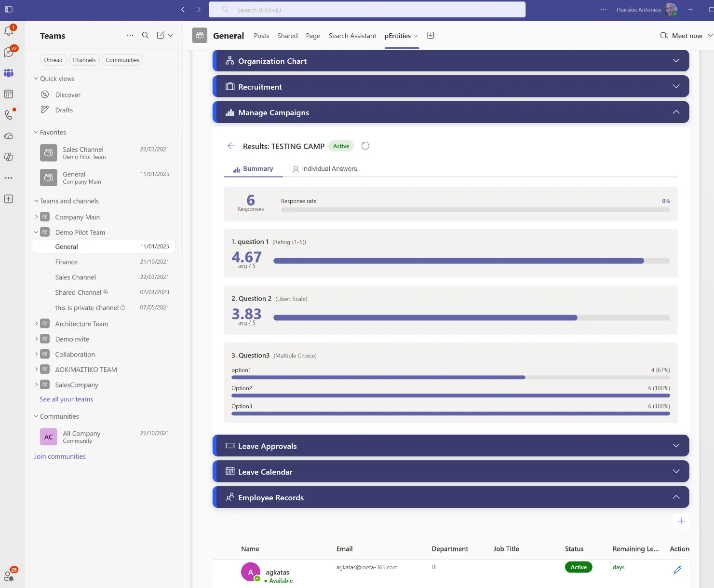This screenshot has height=588, width=714.
Task: Collapse the Quick views group
Action: [36, 79]
